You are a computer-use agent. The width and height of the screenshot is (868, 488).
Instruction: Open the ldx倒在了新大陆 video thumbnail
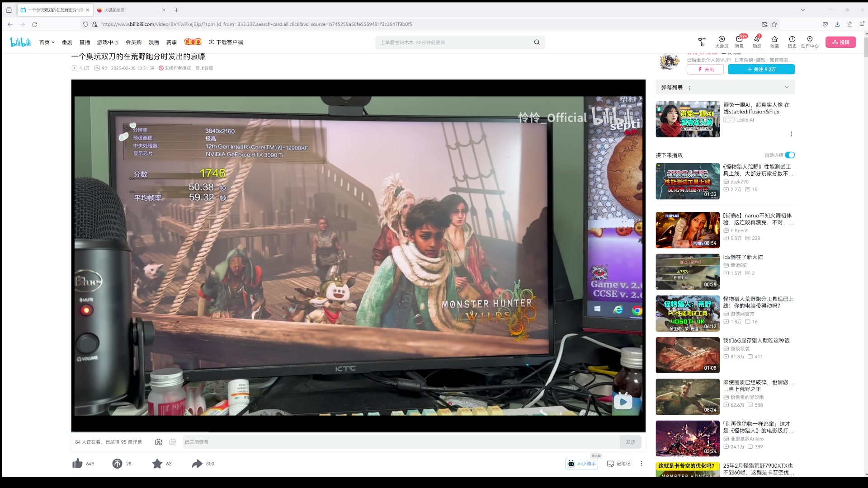click(x=688, y=272)
